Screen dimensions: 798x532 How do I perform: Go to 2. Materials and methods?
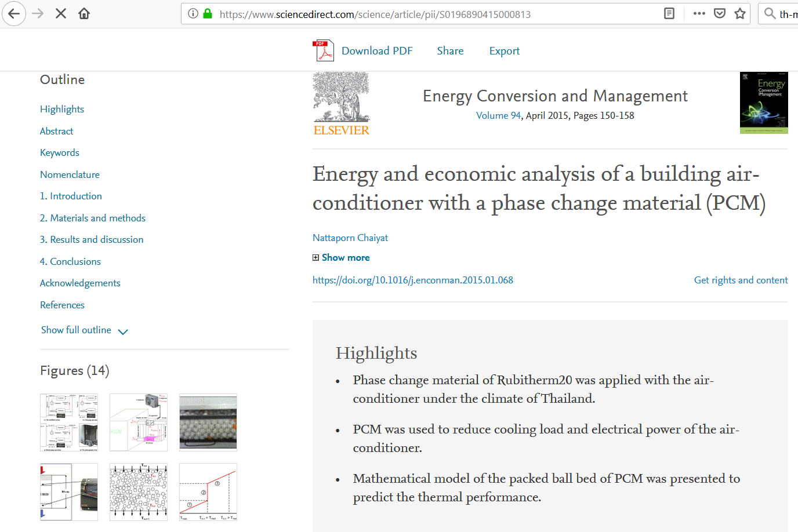(x=93, y=218)
